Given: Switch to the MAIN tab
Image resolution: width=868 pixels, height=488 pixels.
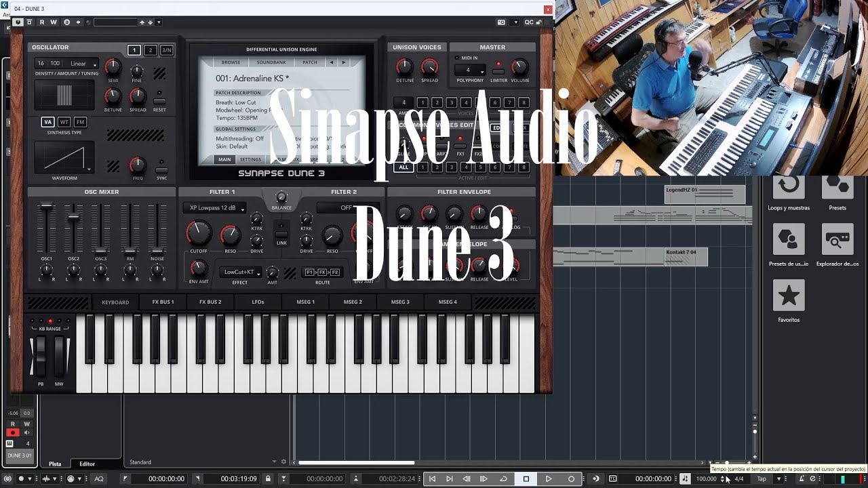Looking at the screenshot, I should point(224,159).
